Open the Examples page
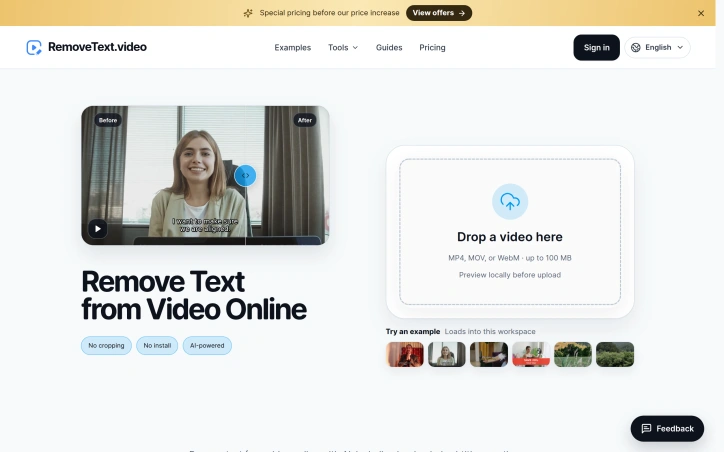Screen dimensions: 724x452 [x=292, y=48]
